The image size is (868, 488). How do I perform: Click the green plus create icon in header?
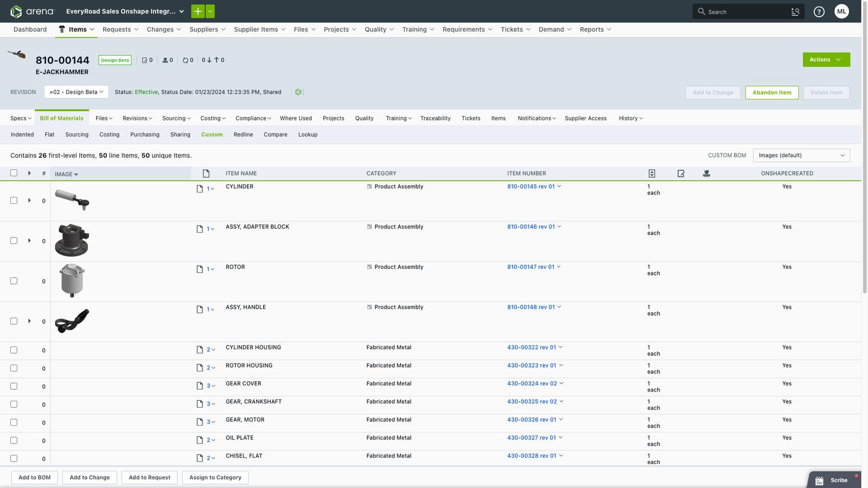click(197, 11)
